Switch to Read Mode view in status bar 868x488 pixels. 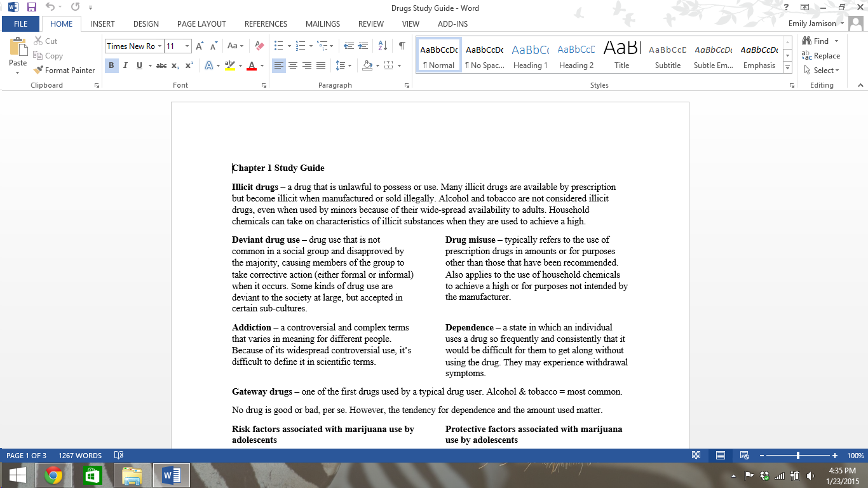pyautogui.click(x=696, y=456)
